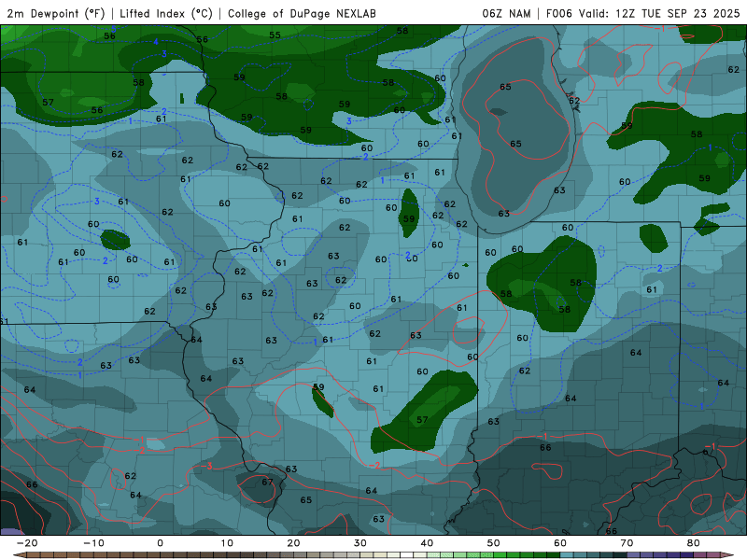Click the 50 label on the color scale
This screenshot has width=747, height=560.
point(494,543)
